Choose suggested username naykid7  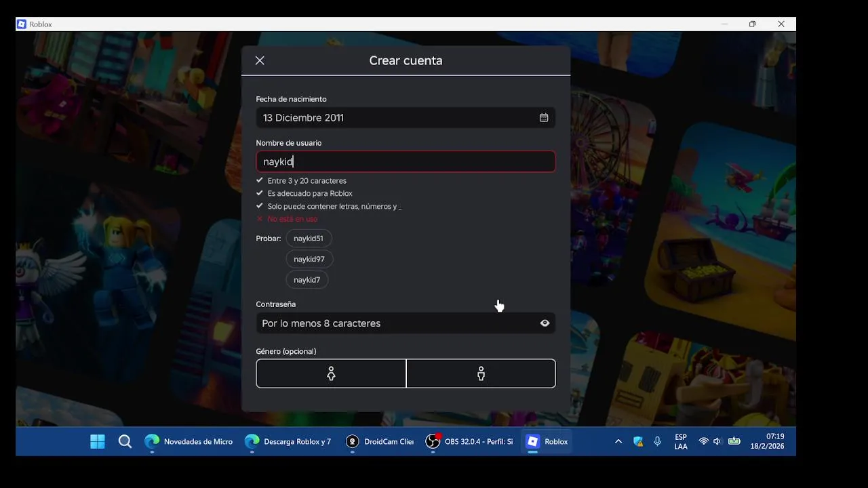[307, 280]
